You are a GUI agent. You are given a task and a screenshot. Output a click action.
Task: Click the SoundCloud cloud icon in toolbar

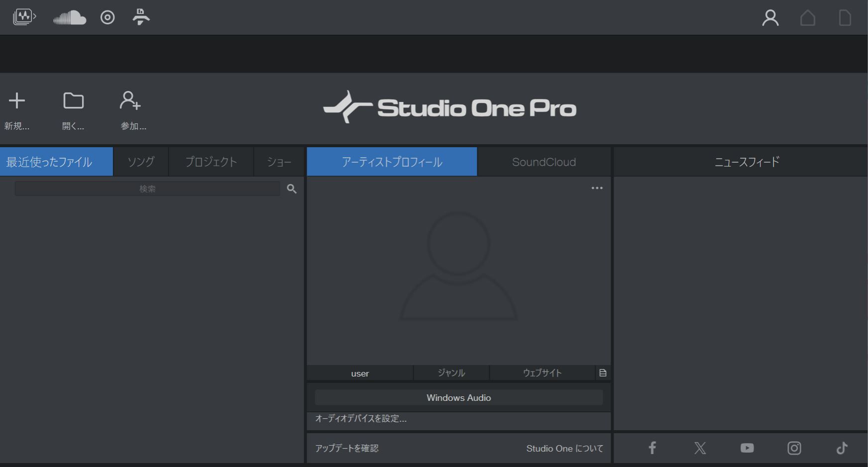point(70,17)
